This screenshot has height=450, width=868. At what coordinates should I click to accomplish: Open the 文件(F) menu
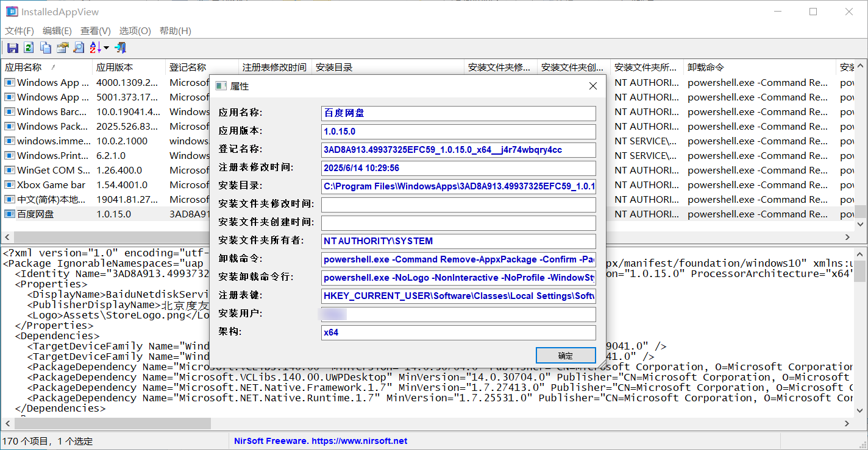coord(20,30)
